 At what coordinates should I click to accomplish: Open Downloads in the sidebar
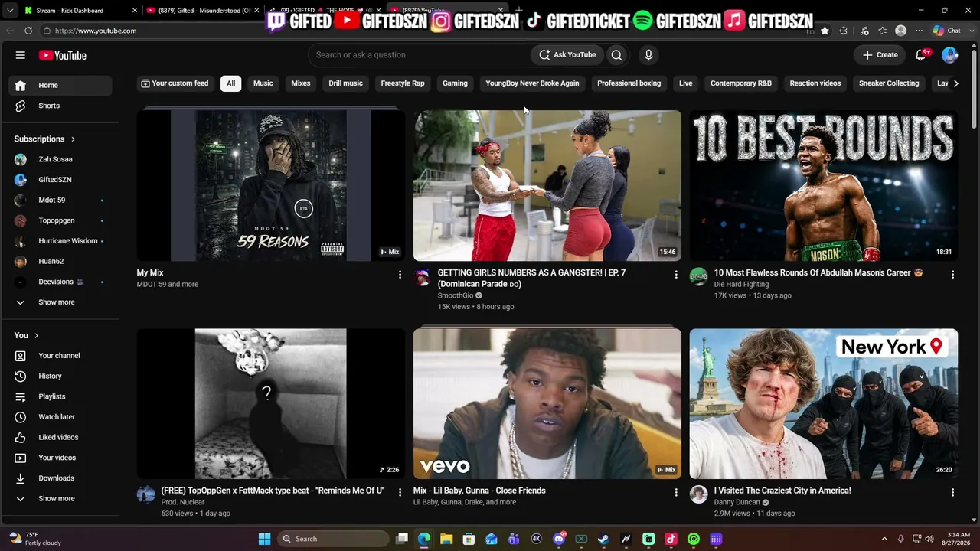click(x=60, y=478)
